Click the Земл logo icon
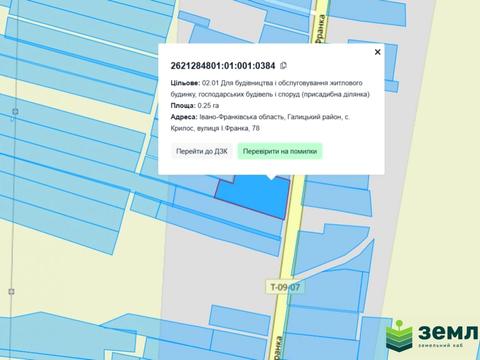Image resolution: width=480 pixels, height=360 pixels. coord(399,337)
